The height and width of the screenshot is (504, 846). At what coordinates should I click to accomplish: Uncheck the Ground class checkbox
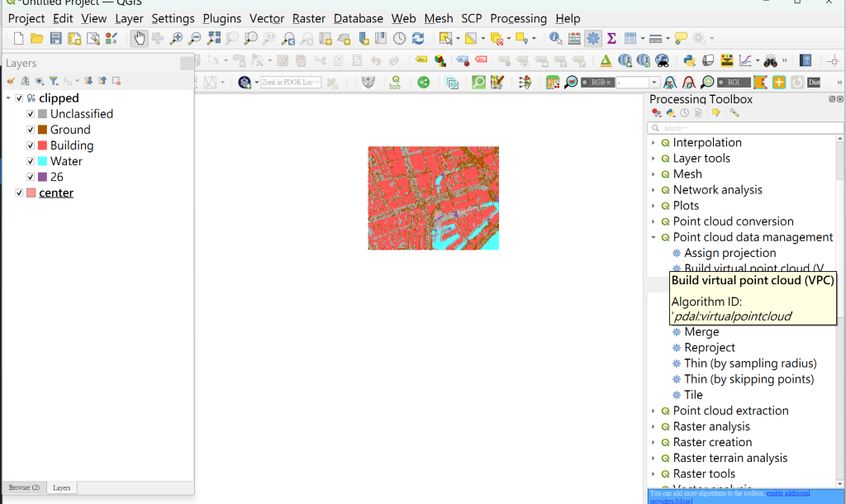31,130
